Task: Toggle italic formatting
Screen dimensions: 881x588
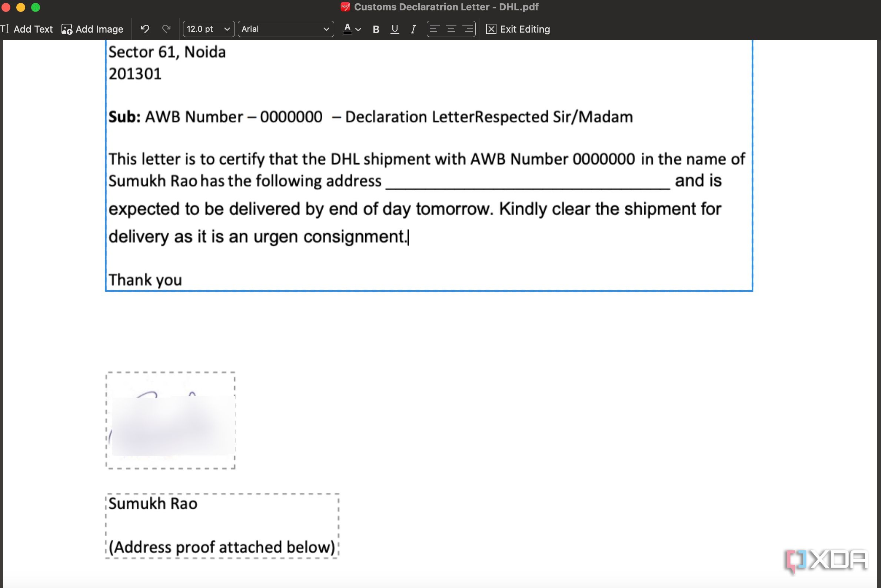Action: pyautogui.click(x=413, y=29)
